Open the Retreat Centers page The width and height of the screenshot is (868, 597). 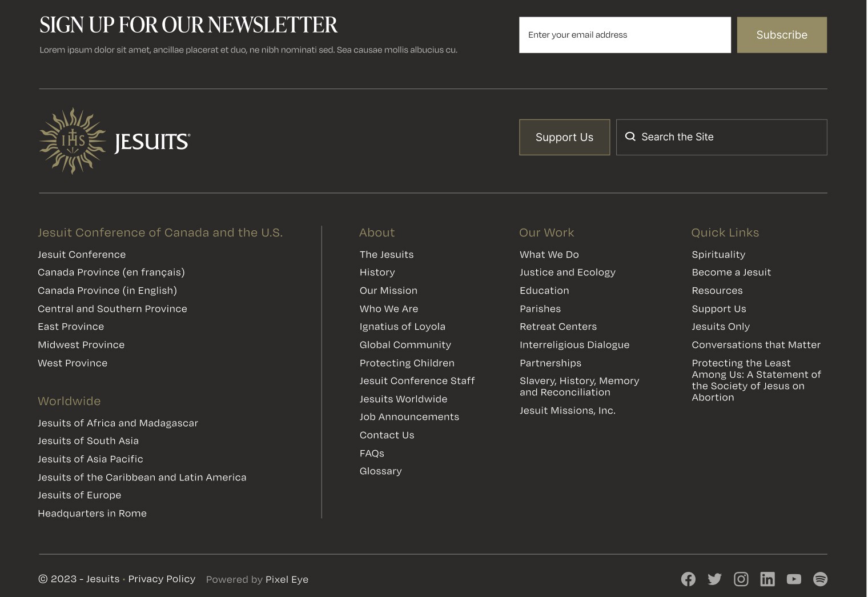tap(558, 326)
